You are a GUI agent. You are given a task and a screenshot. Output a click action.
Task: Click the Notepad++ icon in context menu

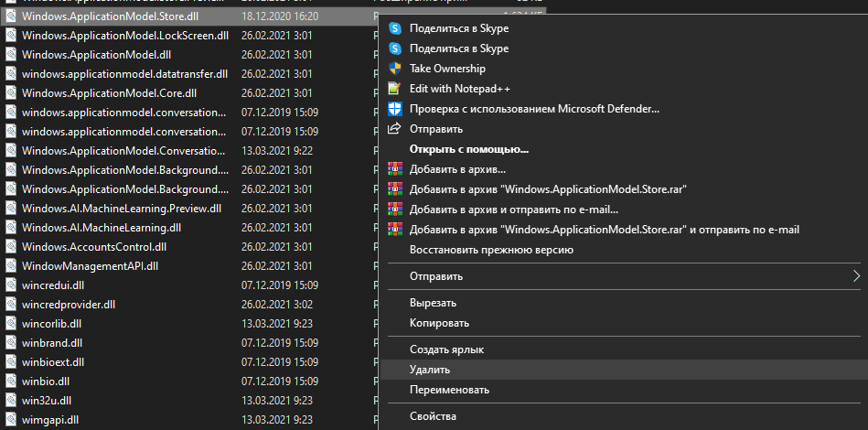pos(394,89)
